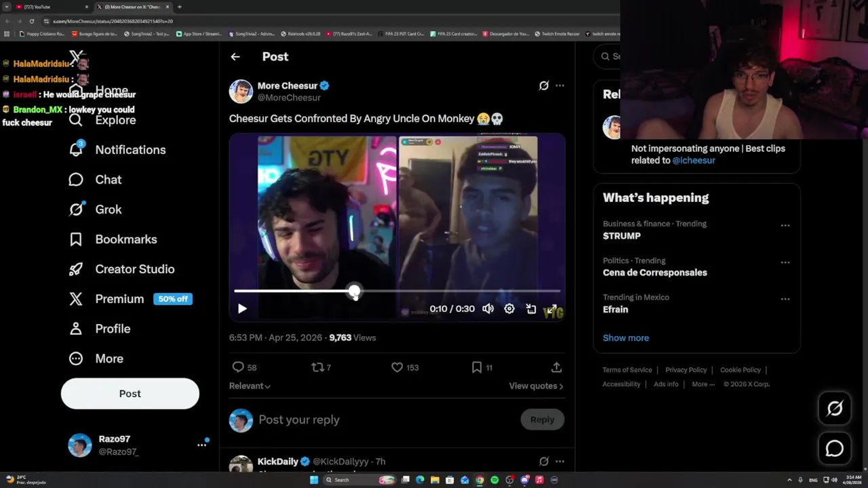Click the Grok icon on More Cheesur post

pos(544,85)
